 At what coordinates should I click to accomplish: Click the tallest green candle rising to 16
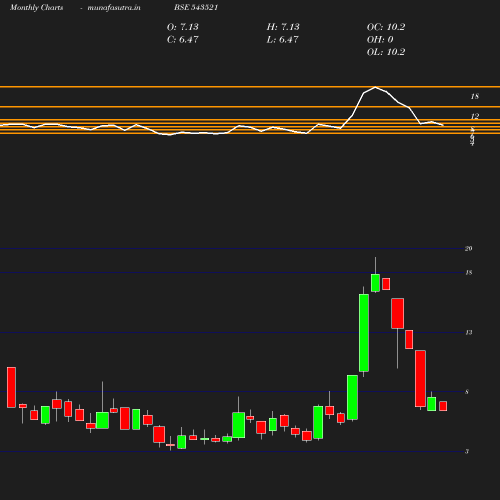click(364, 333)
